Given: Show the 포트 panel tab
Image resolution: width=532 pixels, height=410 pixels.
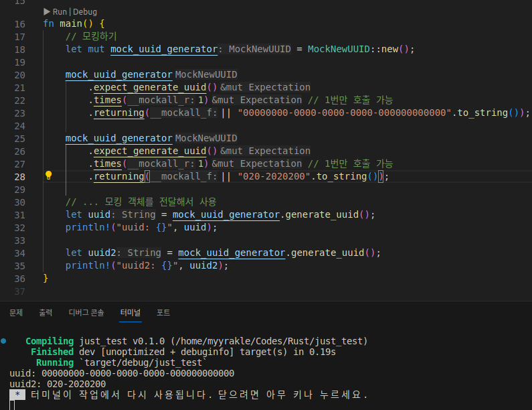Looking at the screenshot, I should 163,312.
